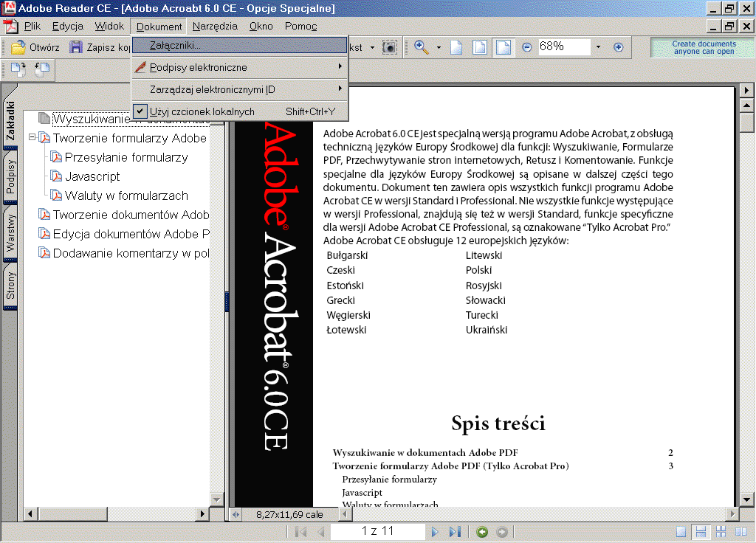Select the Zoom In magnifier tool

[422, 46]
